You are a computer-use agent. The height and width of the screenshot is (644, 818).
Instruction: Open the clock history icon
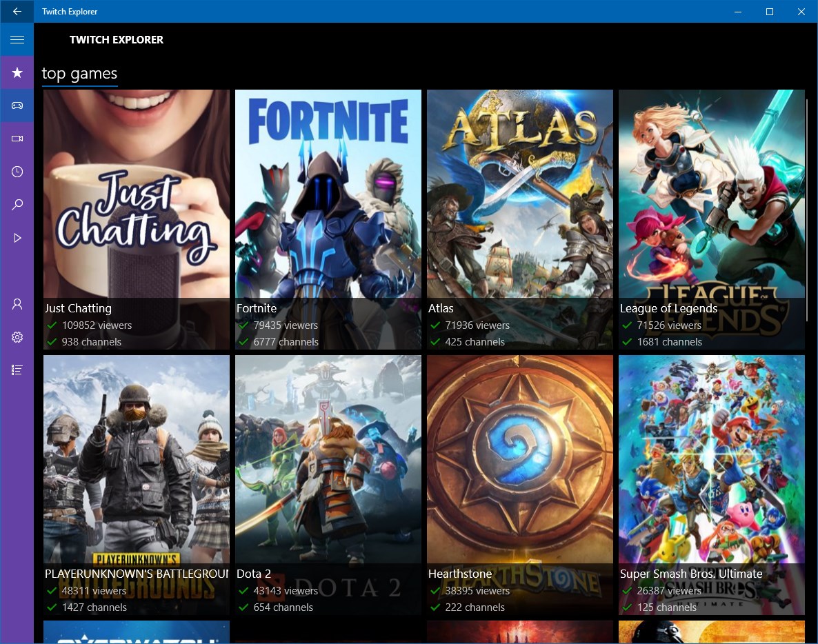tap(17, 172)
